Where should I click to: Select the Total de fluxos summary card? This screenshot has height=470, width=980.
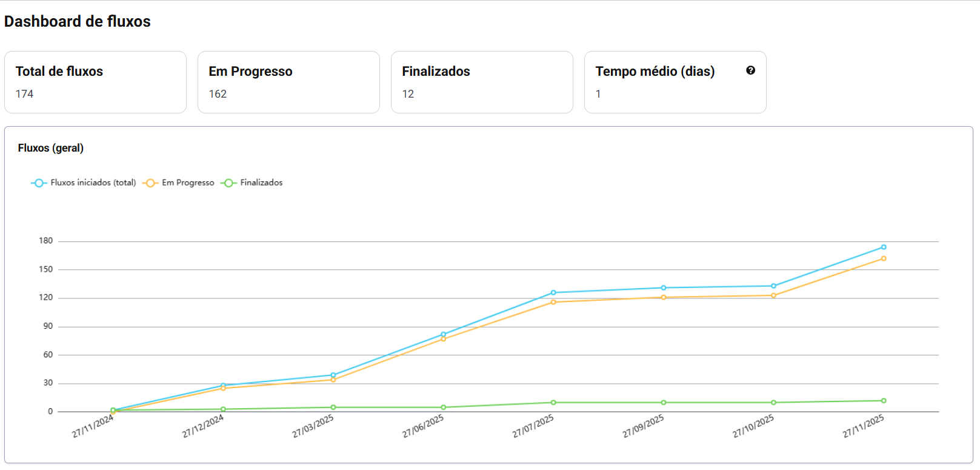point(95,82)
